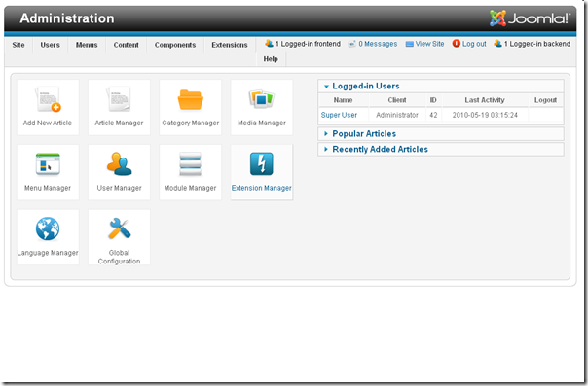This screenshot has height=386, width=588.
Task: Open the Media Manager icon
Action: point(261,99)
